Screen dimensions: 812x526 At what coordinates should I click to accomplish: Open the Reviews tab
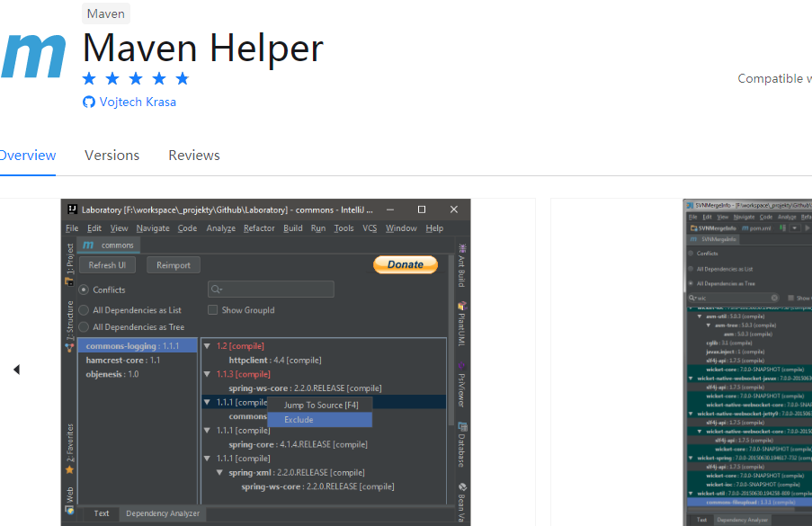[x=194, y=156]
